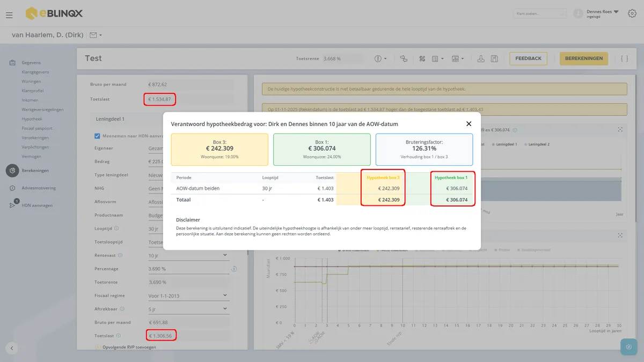Select Adviesmotivering in the sidebar
The height and width of the screenshot is (362, 644).
click(x=38, y=188)
